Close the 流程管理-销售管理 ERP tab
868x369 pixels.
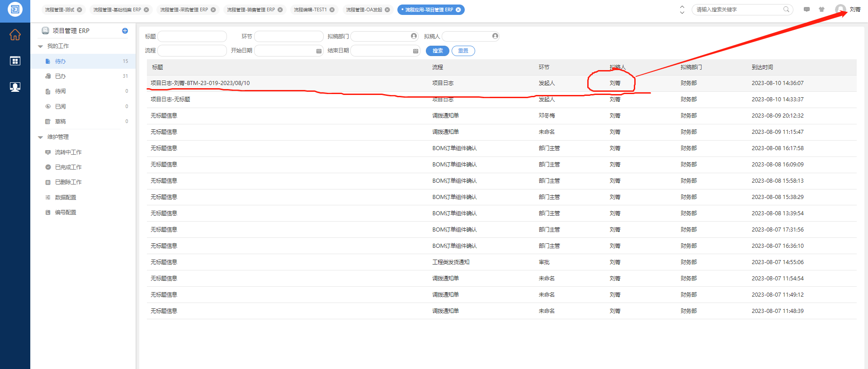point(280,9)
